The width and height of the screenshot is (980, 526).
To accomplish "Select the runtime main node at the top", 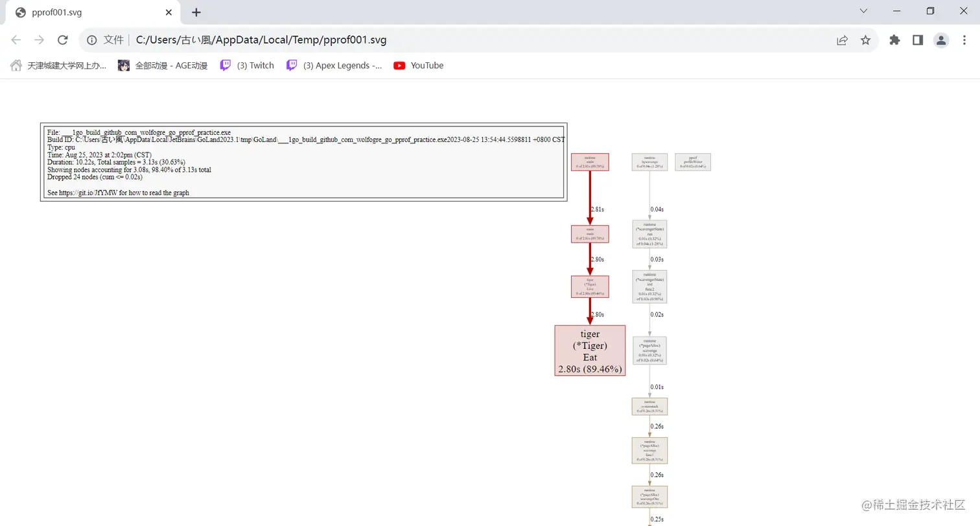I will (x=590, y=162).
